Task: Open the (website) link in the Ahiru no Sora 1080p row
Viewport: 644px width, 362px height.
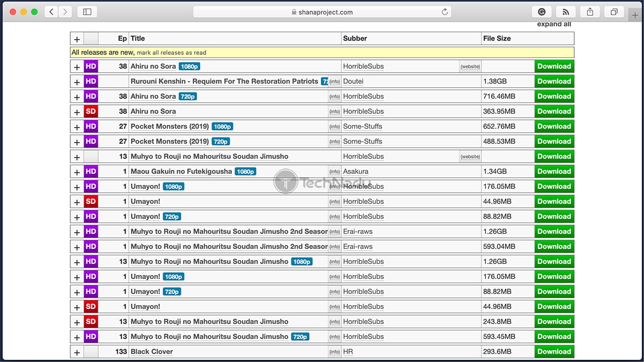Action: click(x=470, y=67)
